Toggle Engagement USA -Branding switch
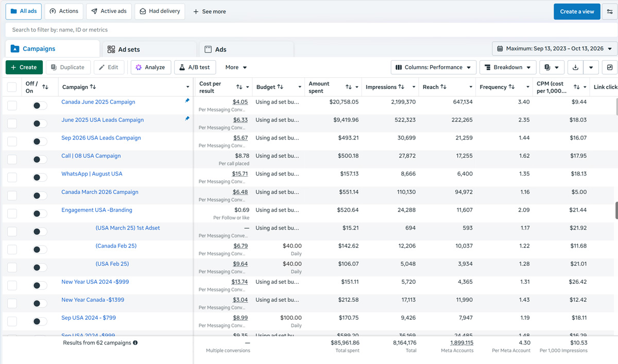Image resolution: width=618 pixels, height=364 pixels. pos(40,214)
